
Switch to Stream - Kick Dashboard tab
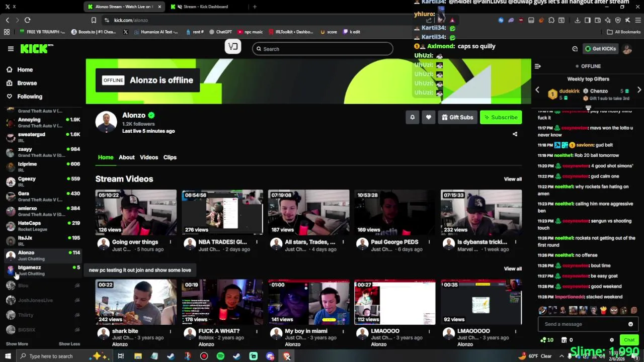[205, 7]
